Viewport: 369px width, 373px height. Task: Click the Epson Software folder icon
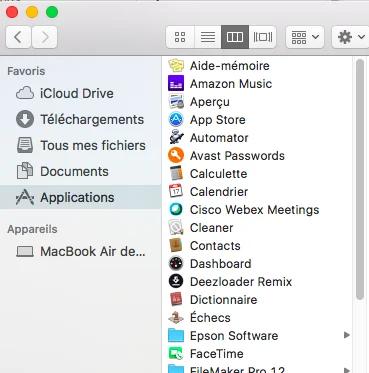point(176,336)
